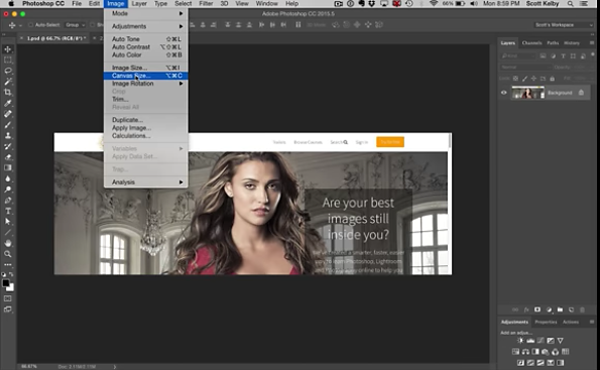Select the Gradient tool
Screen dimensions: 600x370
8,168
